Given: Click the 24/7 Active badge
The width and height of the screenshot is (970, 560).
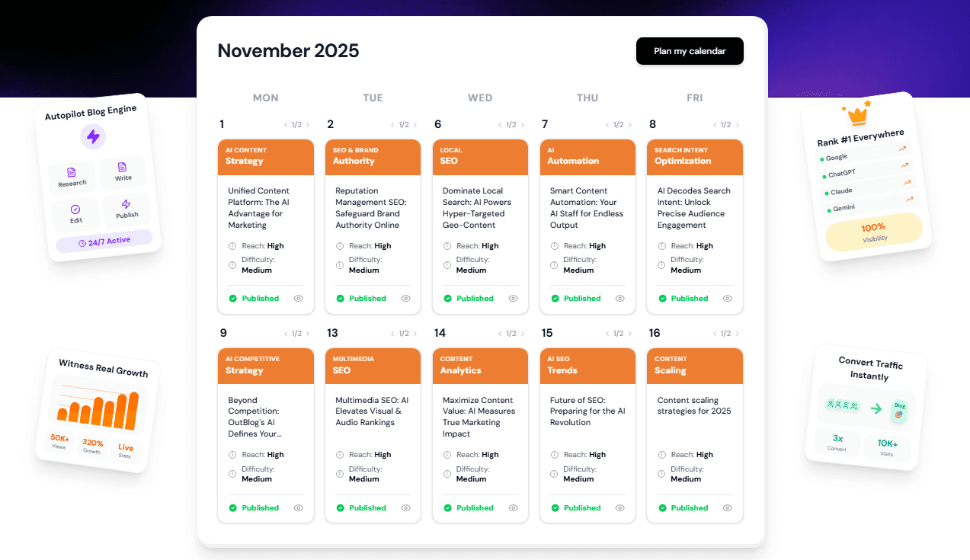Looking at the screenshot, I should (104, 242).
